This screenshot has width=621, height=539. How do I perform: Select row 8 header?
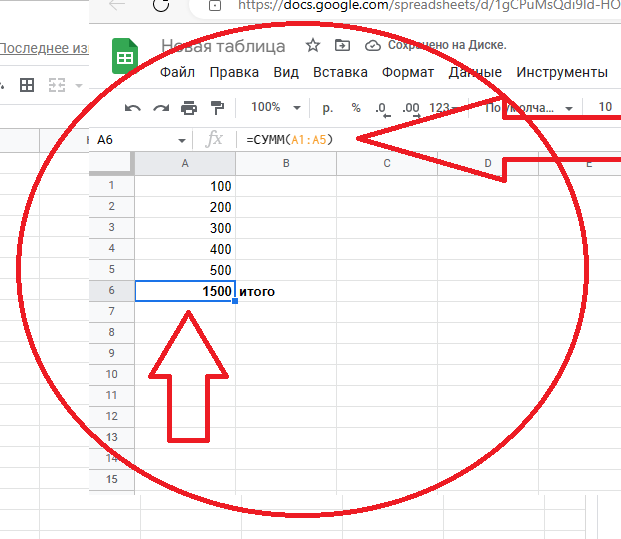click(x=112, y=332)
